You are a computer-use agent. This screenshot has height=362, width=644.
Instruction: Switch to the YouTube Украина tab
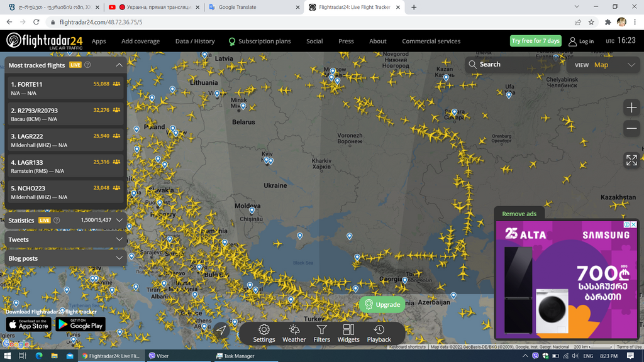pyautogui.click(x=154, y=7)
